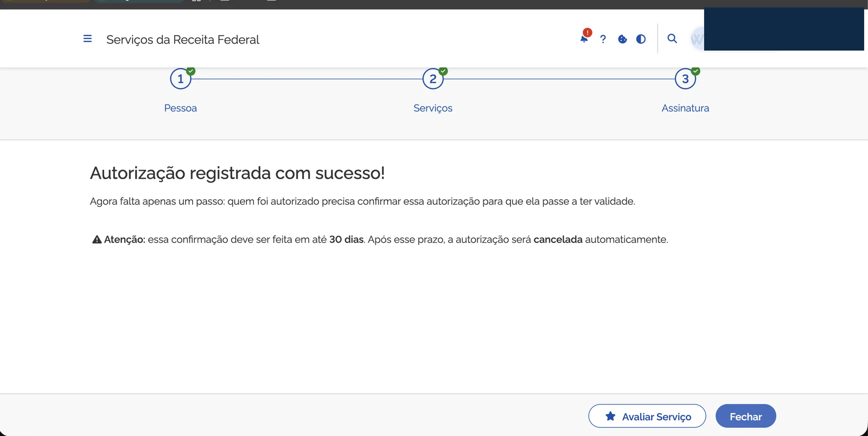The width and height of the screenshot is (868, 436).
Task: Open the notifications bell icon
Action: click(x=584, y=39)
